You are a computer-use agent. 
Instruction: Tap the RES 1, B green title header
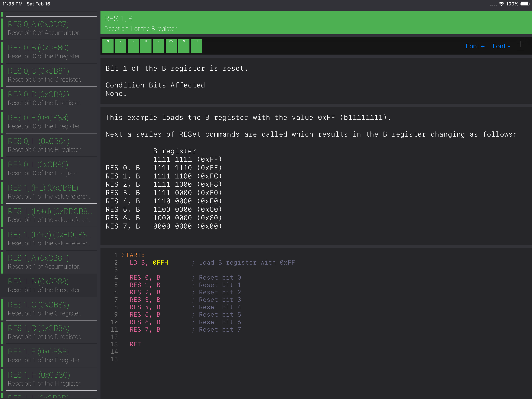click(316, 23)
